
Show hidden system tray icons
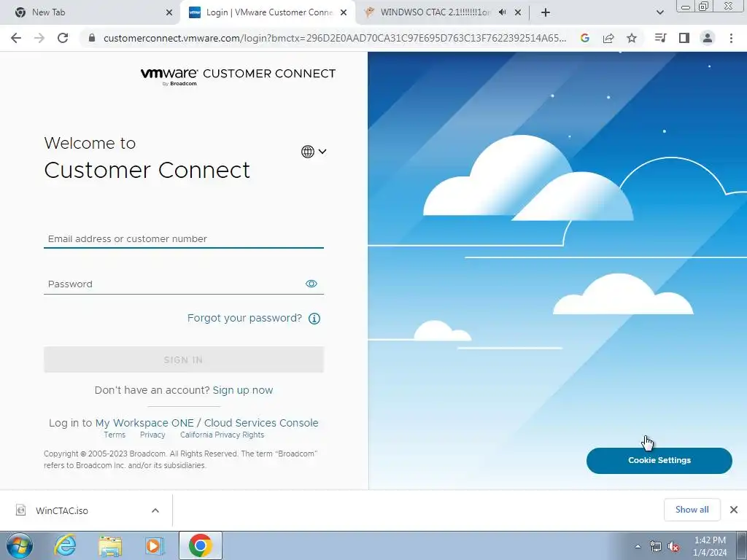click(x=638, y=547)
